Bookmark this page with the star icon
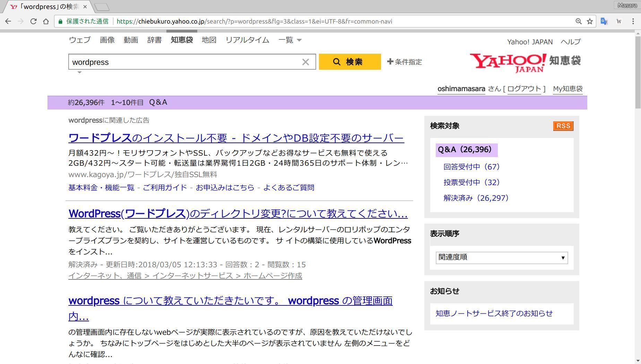This screenshot has width=641, height=364. (x=590, y=21)
